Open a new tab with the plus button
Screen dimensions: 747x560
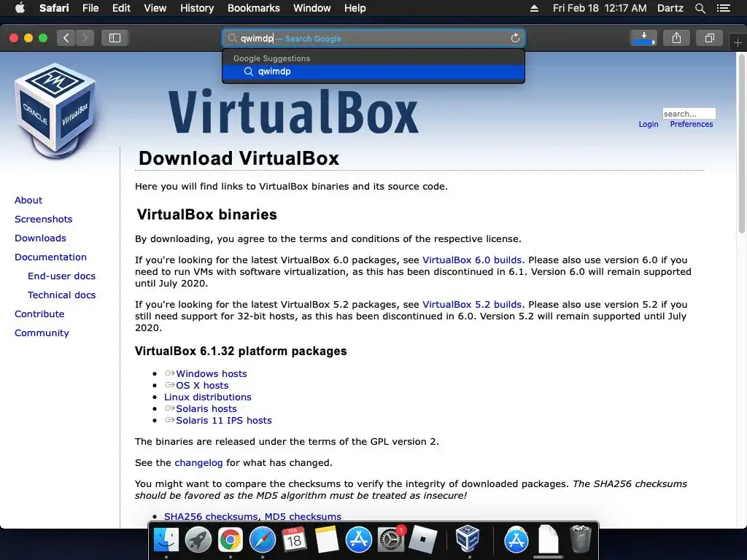click(738, 43)
